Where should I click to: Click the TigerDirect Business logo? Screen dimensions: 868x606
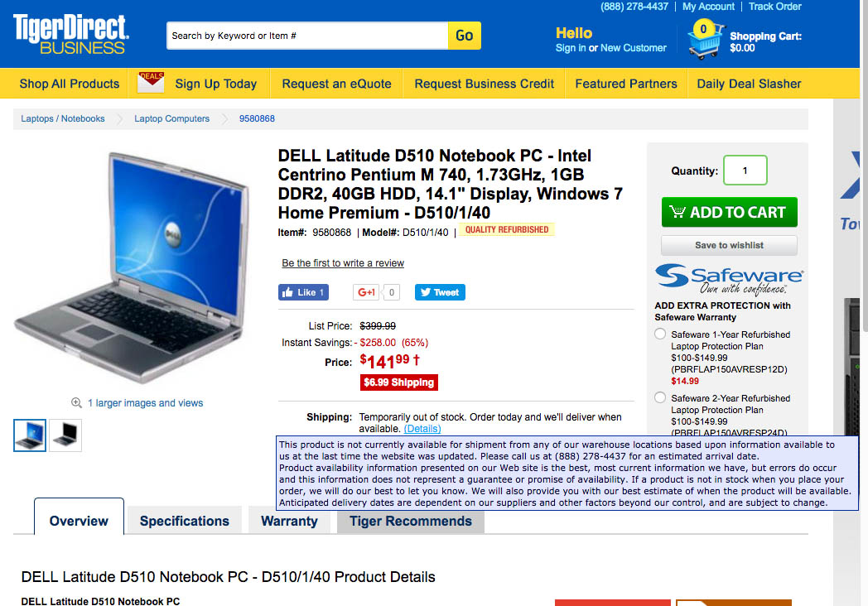pyautogui.click(x=71, y=34)
